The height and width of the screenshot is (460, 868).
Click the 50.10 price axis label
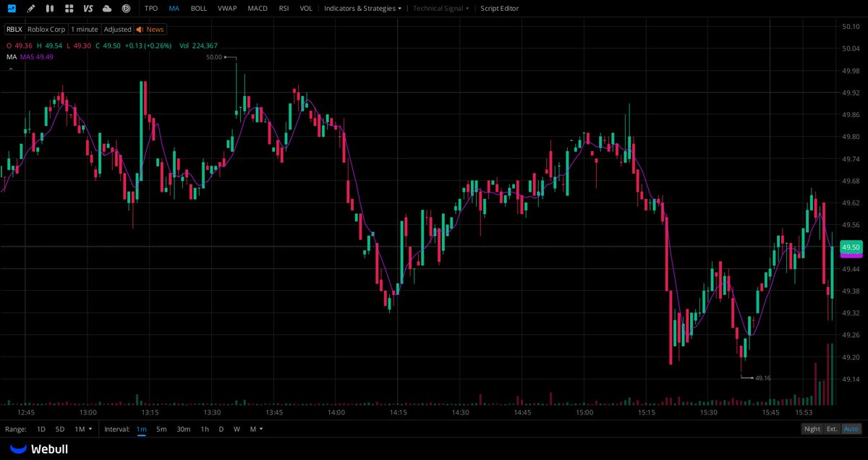pos(851,27)
